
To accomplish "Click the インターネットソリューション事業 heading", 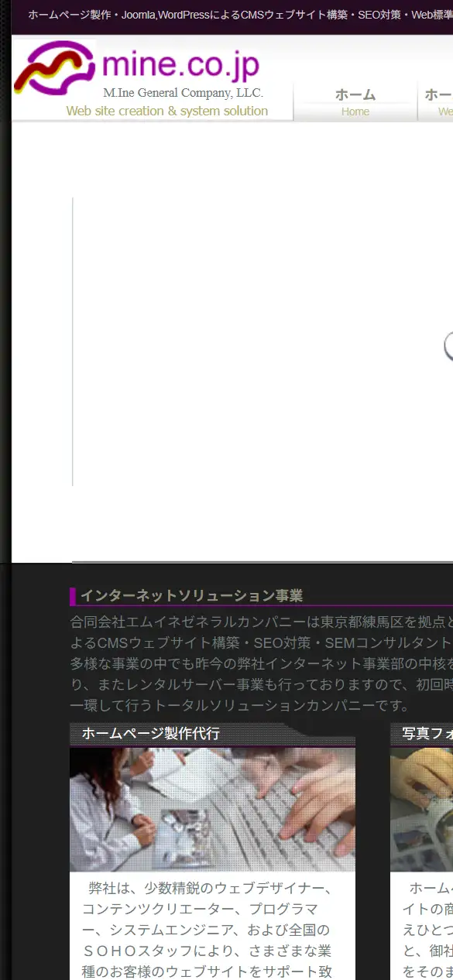I will (x=191, y=596).
